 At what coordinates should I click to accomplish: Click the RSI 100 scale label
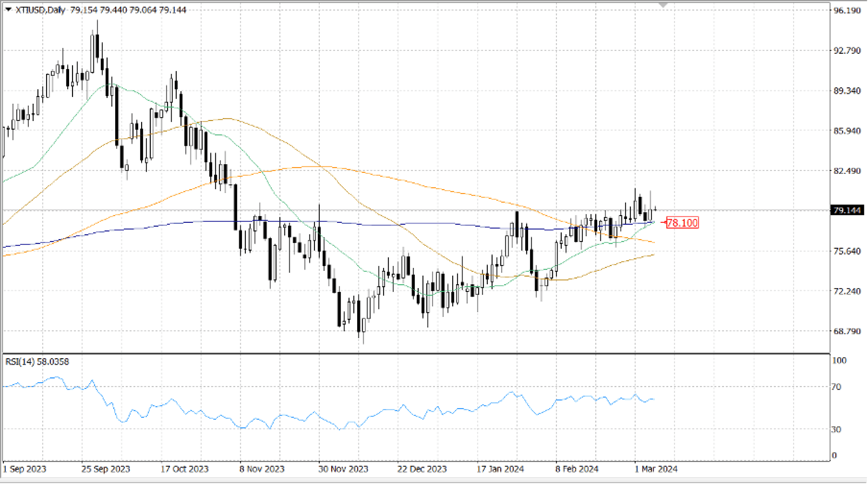[x=839, y=360]
